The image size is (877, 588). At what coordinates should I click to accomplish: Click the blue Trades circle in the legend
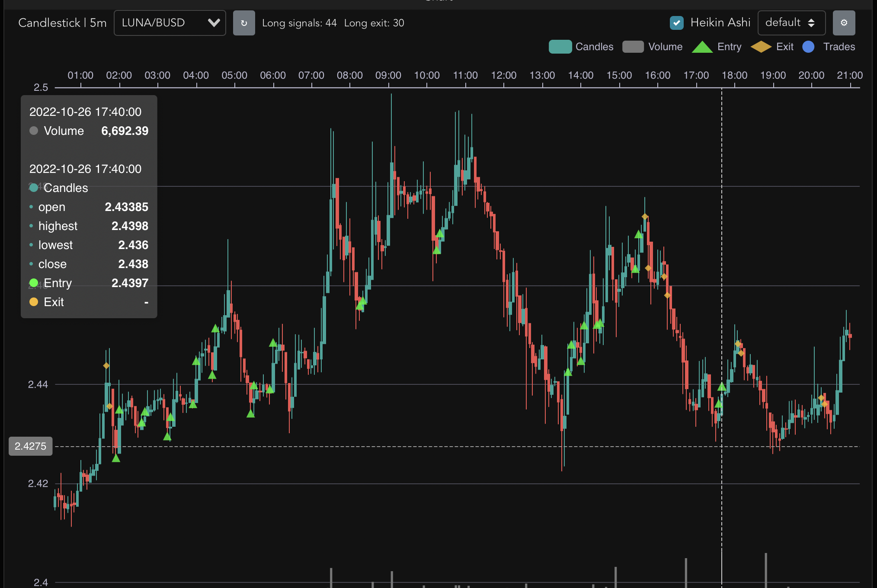[x=808, y=47]
